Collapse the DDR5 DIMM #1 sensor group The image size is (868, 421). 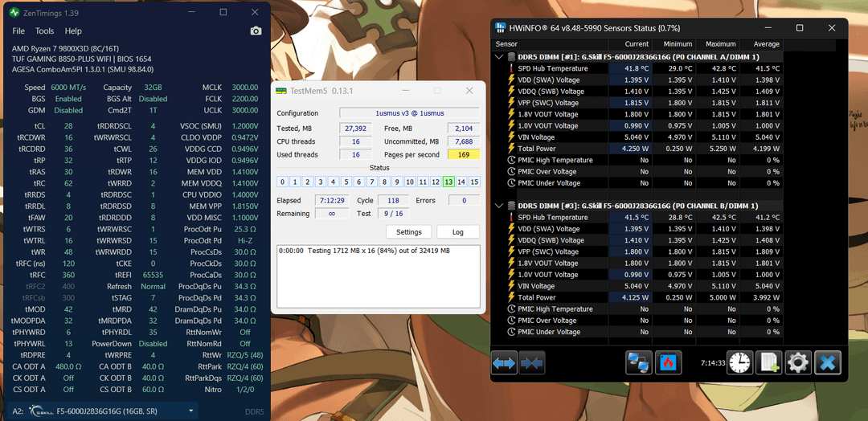499,57
